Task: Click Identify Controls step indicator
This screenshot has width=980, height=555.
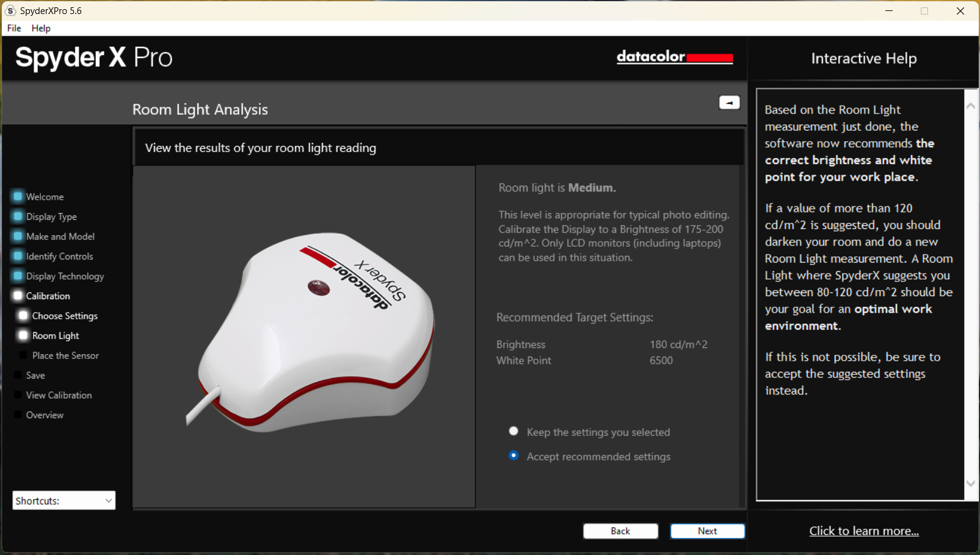Action: coord(18,256)
